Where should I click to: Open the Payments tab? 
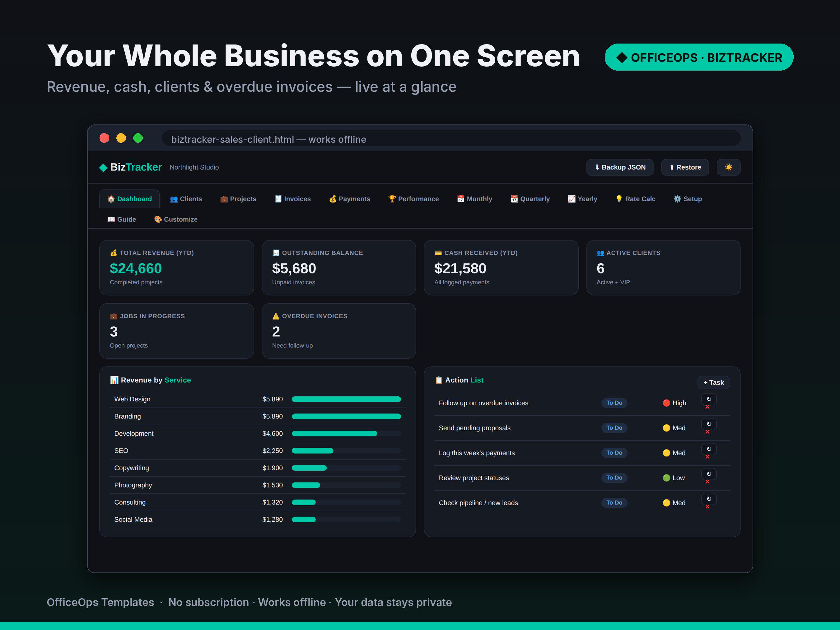(x=349, y=198)
